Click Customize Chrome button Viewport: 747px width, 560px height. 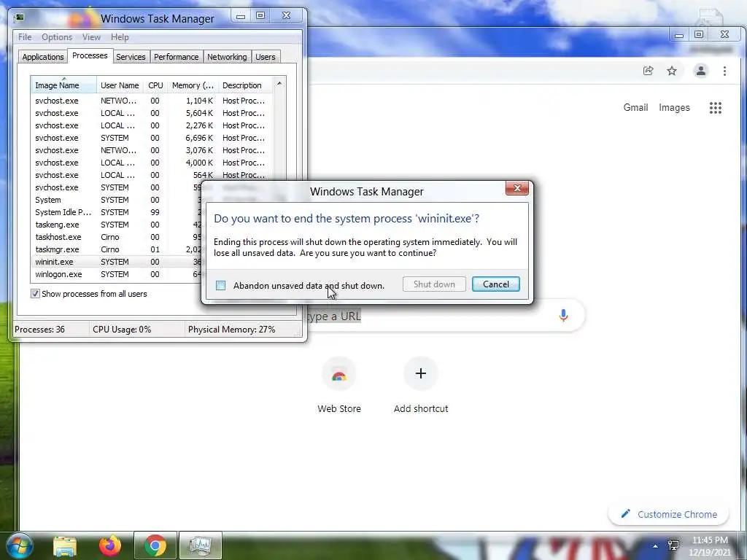point(669,514)
